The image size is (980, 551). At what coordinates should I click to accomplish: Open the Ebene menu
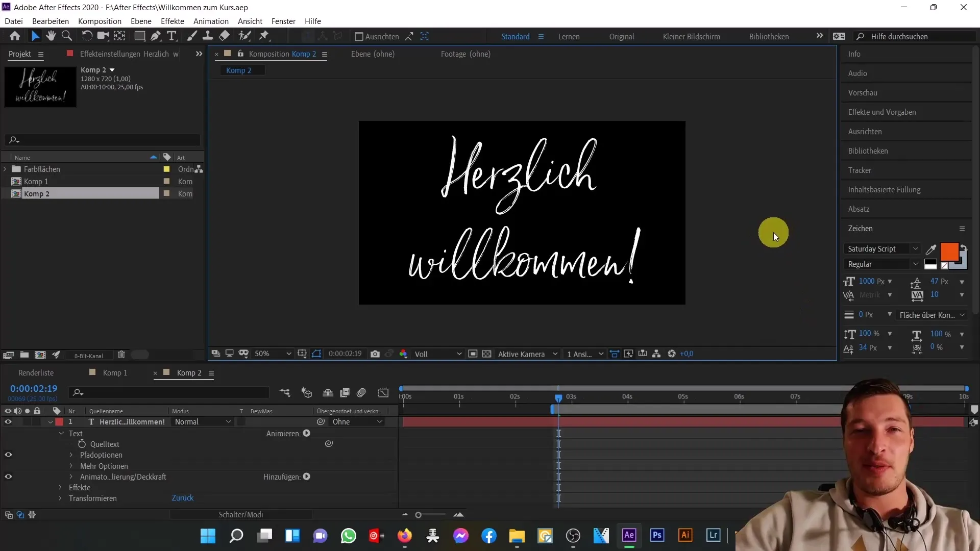click(141, 21)
